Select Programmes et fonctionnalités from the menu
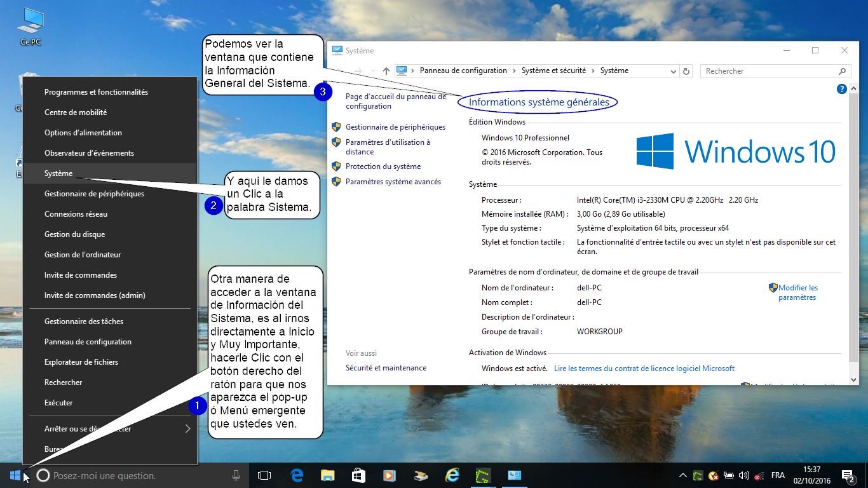This screenshot has height=488, width=868. tap(110, 92)
